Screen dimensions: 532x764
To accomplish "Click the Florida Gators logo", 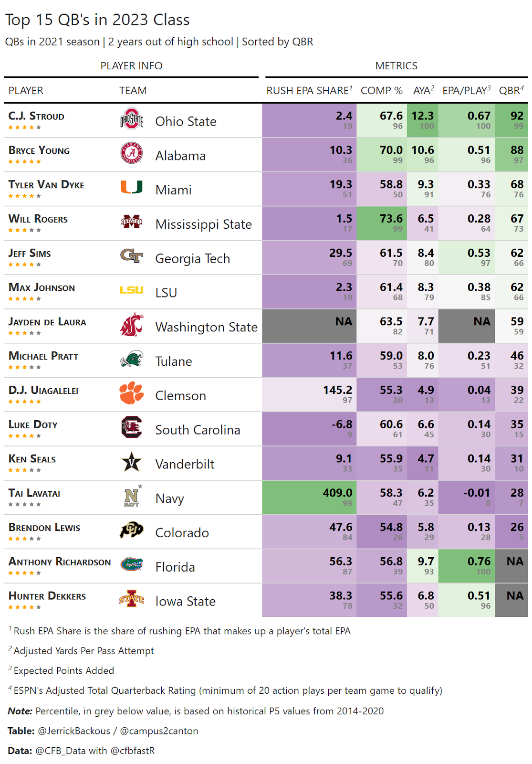I will click(x=132, y=564).
